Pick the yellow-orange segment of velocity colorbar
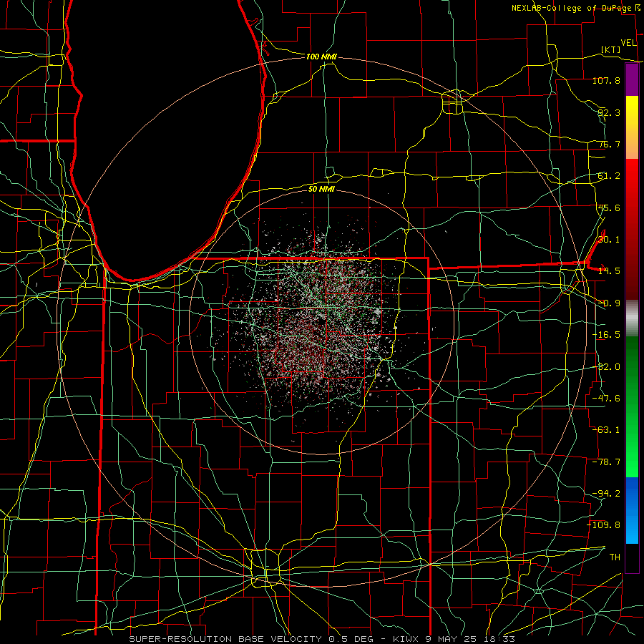This screenshot has height=644, width=644. pyautogui.click(x=632, y=127)
